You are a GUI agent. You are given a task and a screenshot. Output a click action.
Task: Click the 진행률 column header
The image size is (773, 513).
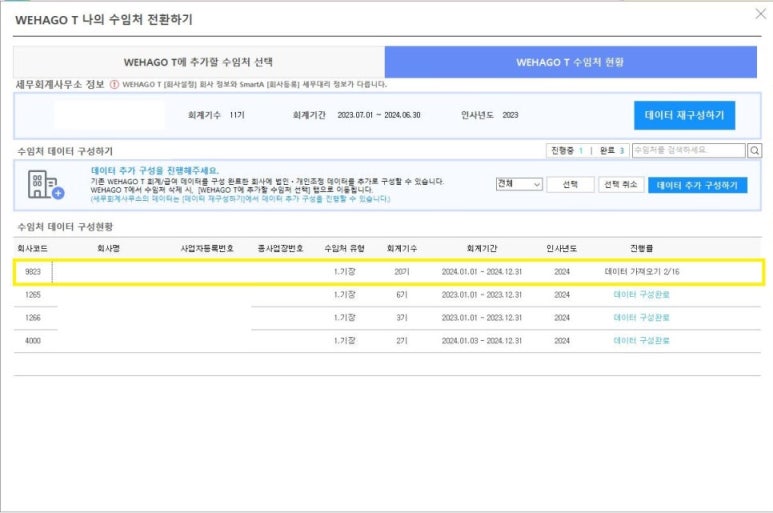pyautogui.click(x=641, y=248)
